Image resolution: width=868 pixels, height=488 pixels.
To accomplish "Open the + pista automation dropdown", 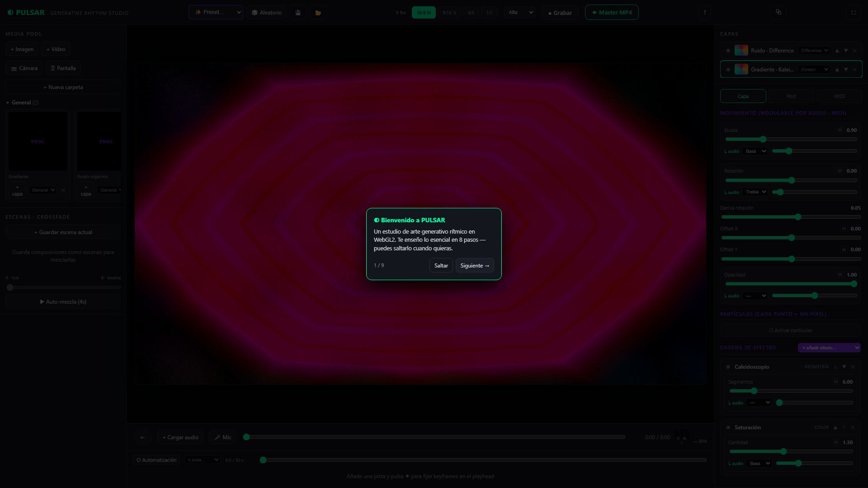I will 202,460.
